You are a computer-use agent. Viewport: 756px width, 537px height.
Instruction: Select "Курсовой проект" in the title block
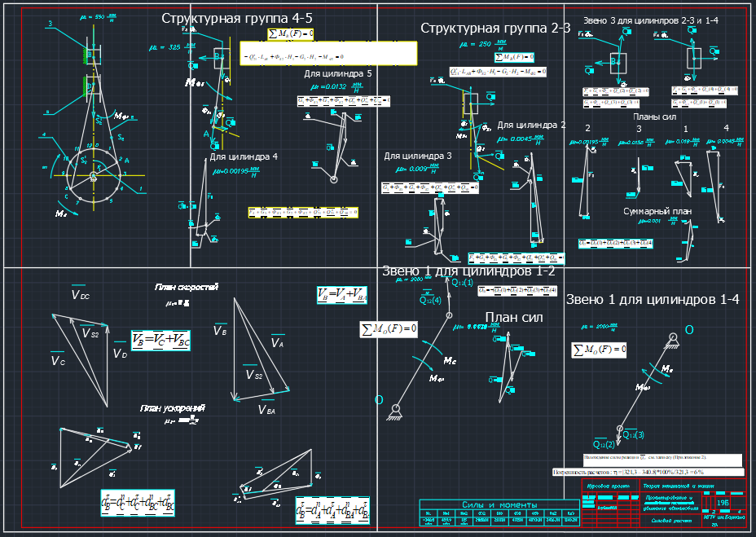(x=608, y=486)
